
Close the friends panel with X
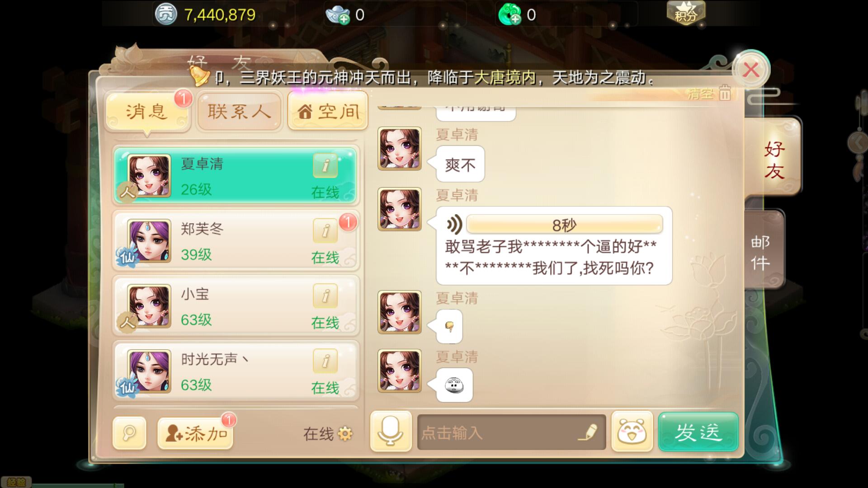[x=751, y=70]
